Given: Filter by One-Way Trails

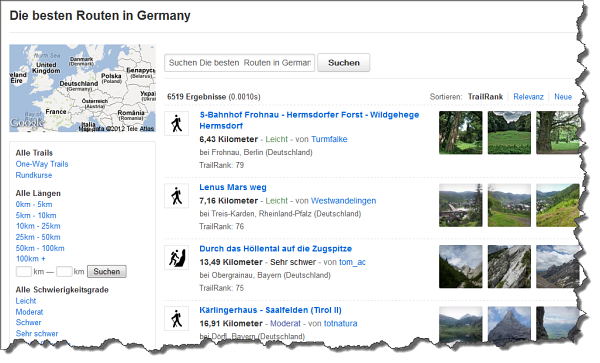Looking at the screenshot, I should coord(42,164).
